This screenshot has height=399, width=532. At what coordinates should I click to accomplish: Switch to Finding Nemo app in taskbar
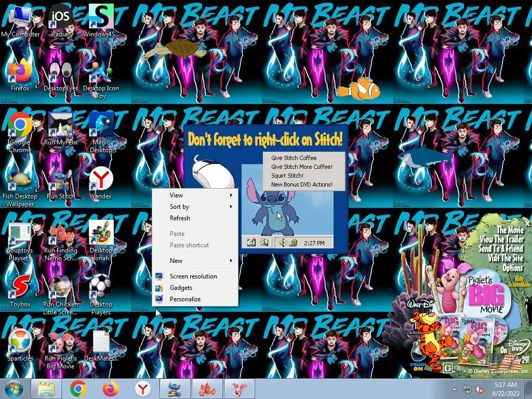tap(207, 389)
